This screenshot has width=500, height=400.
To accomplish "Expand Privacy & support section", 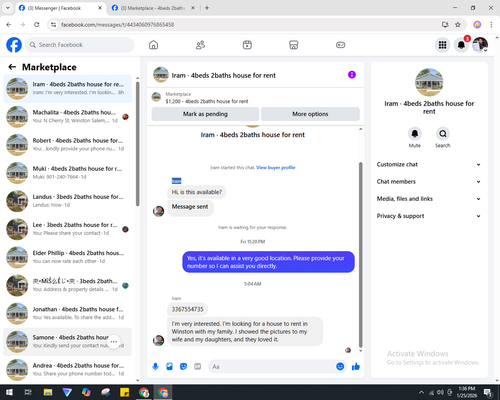I will pos(429,216).
